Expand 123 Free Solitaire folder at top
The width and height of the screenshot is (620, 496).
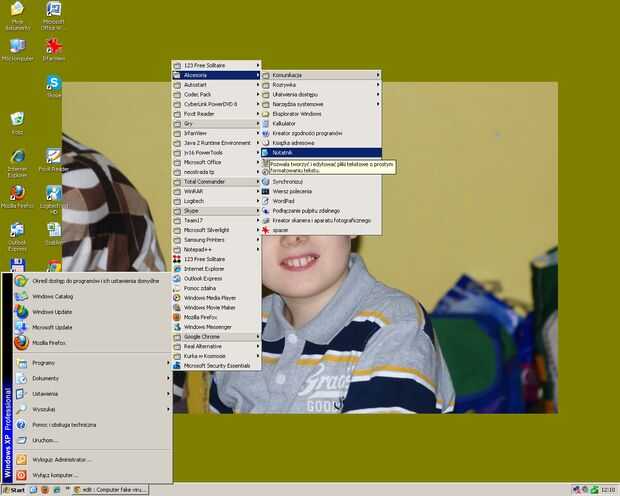point(217,65)
